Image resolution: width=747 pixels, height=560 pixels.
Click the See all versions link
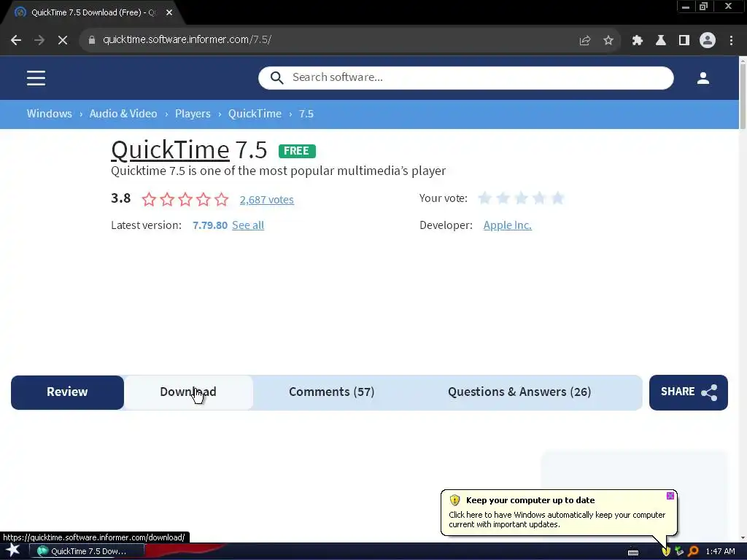tap(248, 225)
